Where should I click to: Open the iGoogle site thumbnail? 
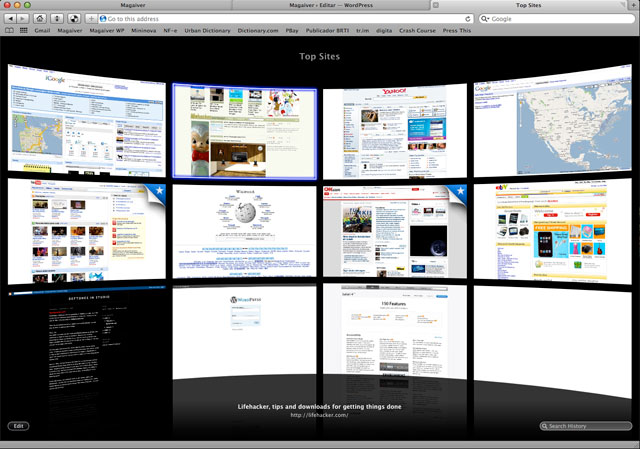(87, 121)
